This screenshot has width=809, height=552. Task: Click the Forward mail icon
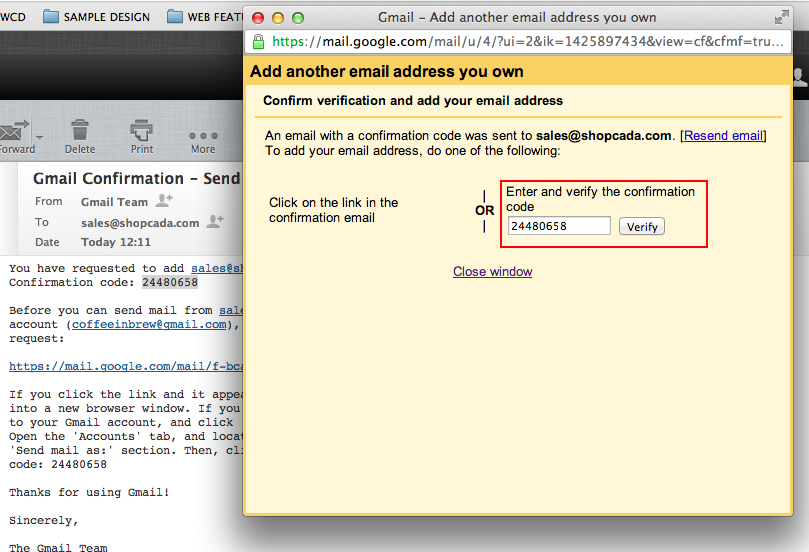(x=14, y=131)
